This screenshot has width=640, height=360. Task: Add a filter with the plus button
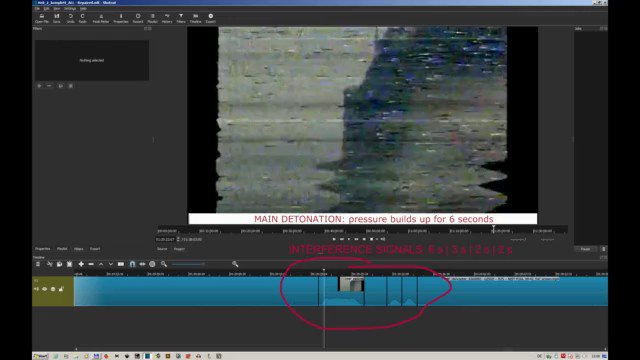39,86
